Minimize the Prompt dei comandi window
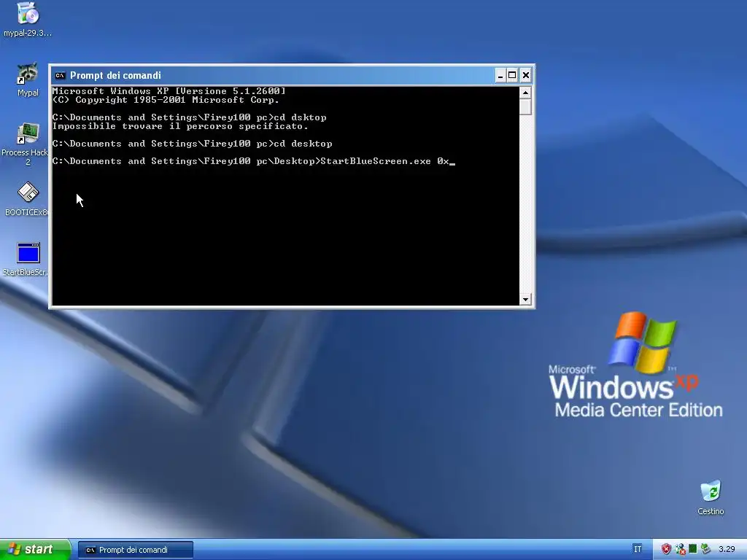Screen dimensions: 747x560 pyautogui.click(x=500, y=75)
